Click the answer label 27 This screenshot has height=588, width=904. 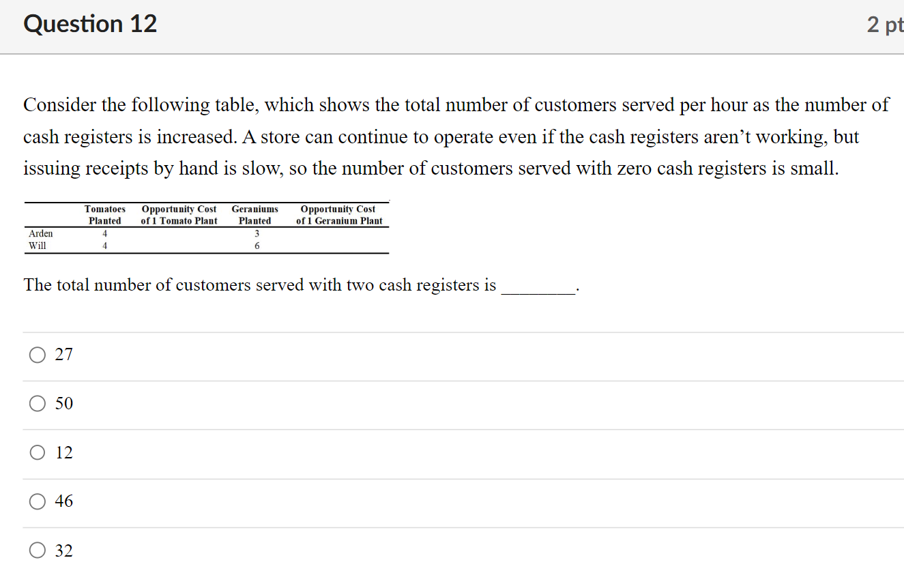[63, 354]
